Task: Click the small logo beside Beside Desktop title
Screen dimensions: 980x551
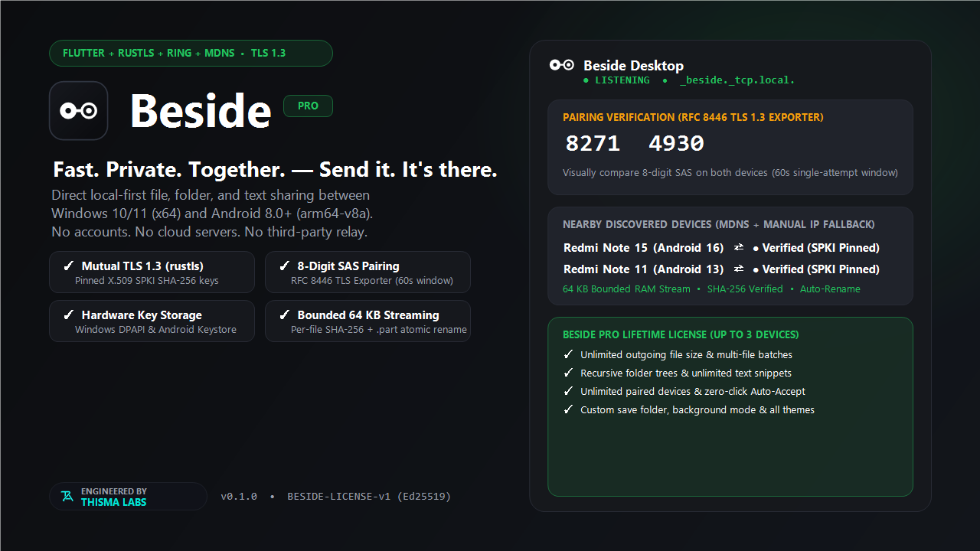Action: coord(562,65)
